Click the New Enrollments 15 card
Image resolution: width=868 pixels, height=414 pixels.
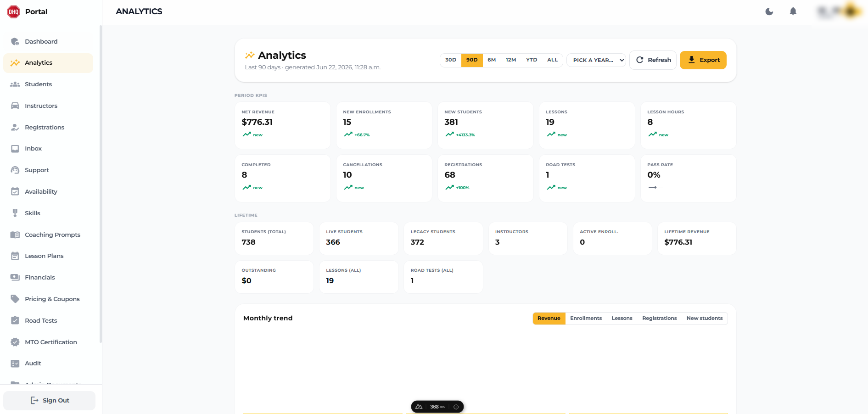pyautogui.click(x=384, y=125)
